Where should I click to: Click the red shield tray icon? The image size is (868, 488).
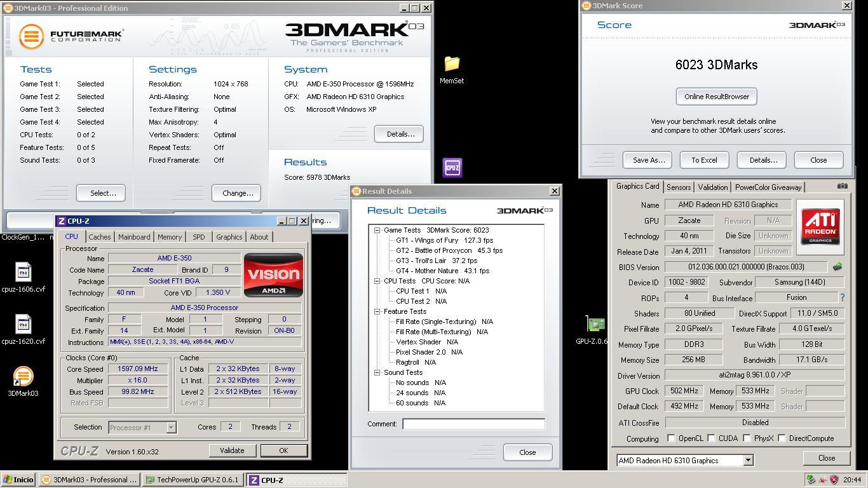click(x=834, y=480)
